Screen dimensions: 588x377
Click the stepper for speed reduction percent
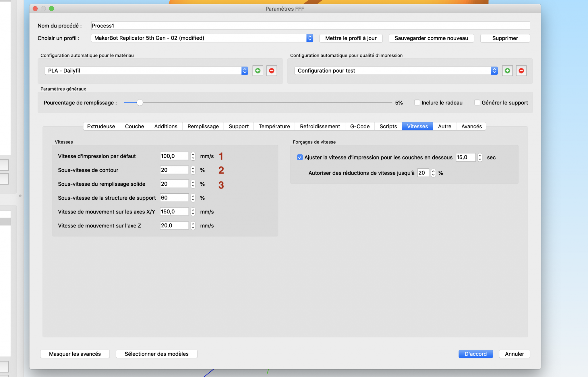[433, 173]
